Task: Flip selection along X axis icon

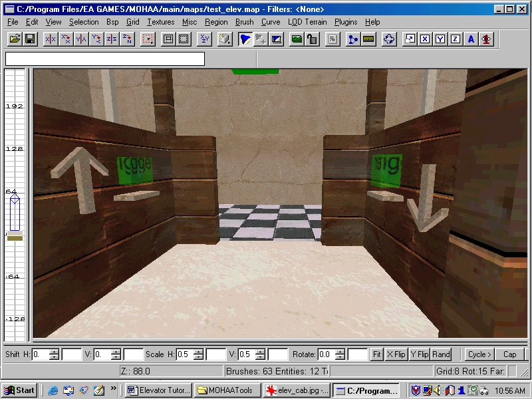Action: pos(51,39)
